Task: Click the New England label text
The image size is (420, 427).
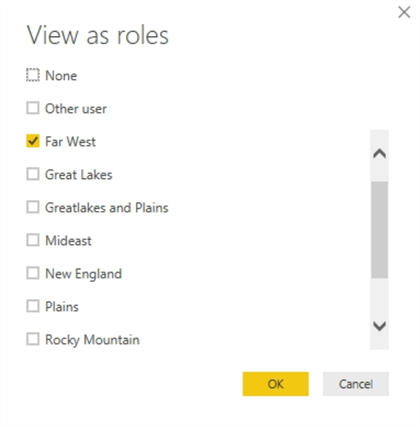Action: coord(84,274)
